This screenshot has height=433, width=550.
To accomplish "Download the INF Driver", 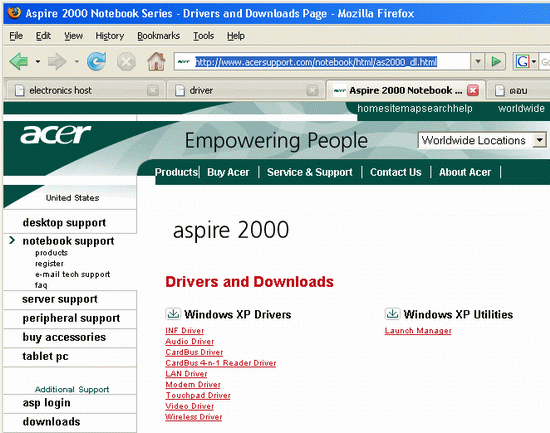I will point(185,331).
